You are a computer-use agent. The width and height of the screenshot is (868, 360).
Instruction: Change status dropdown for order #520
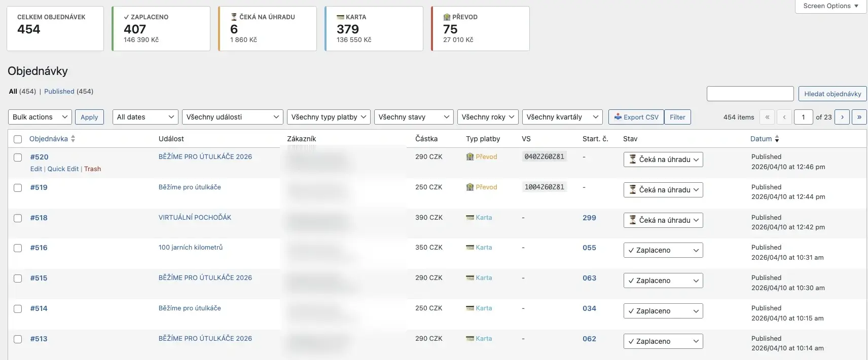pos(663,159)
